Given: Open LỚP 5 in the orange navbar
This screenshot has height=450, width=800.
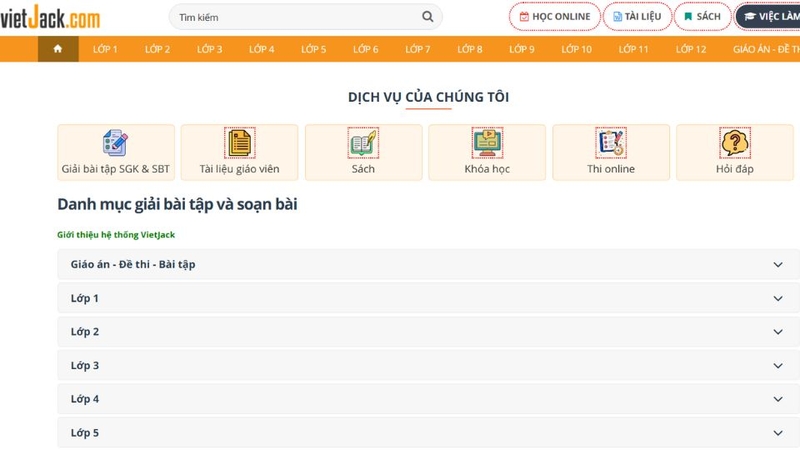Looking at the screenshot, I should tap(313, 49).
